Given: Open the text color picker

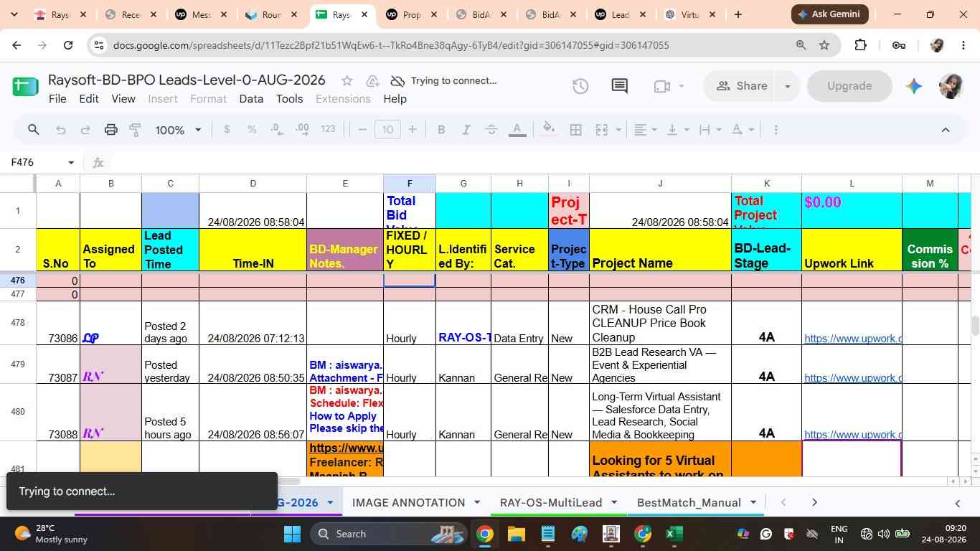Looking at the screenshot, I should click(517, 130).
